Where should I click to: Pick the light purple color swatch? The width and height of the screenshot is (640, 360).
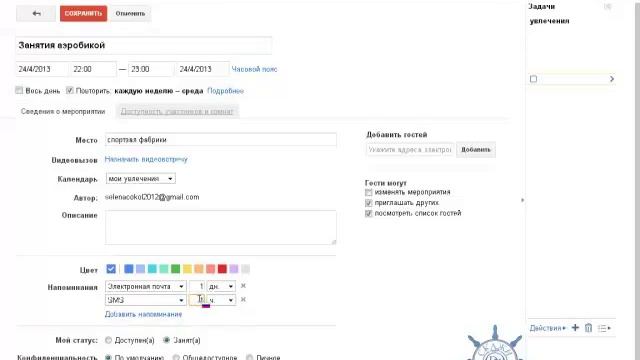233,269
